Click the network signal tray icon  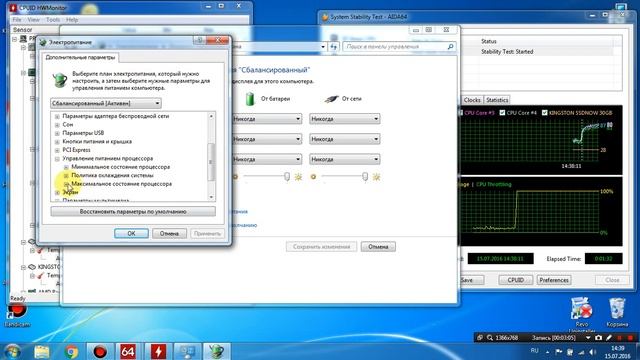coord(581,352)
